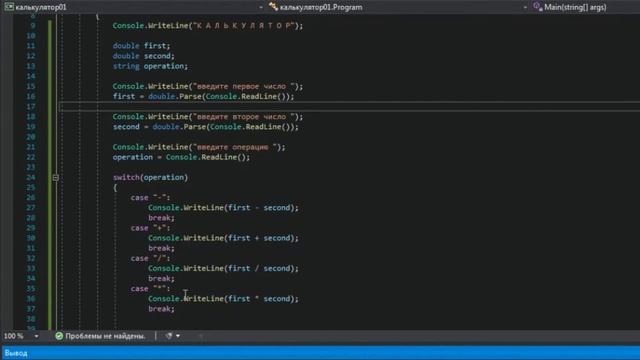Click the class icon beside калькулятор01.Program
Viewport: 640px width, 360px height.
[x=273, y=7]
